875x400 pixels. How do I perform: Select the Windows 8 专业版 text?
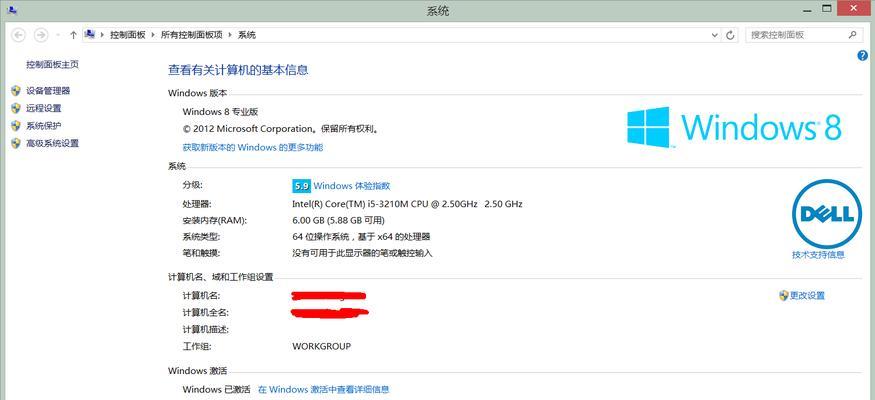tap(220, 112)
